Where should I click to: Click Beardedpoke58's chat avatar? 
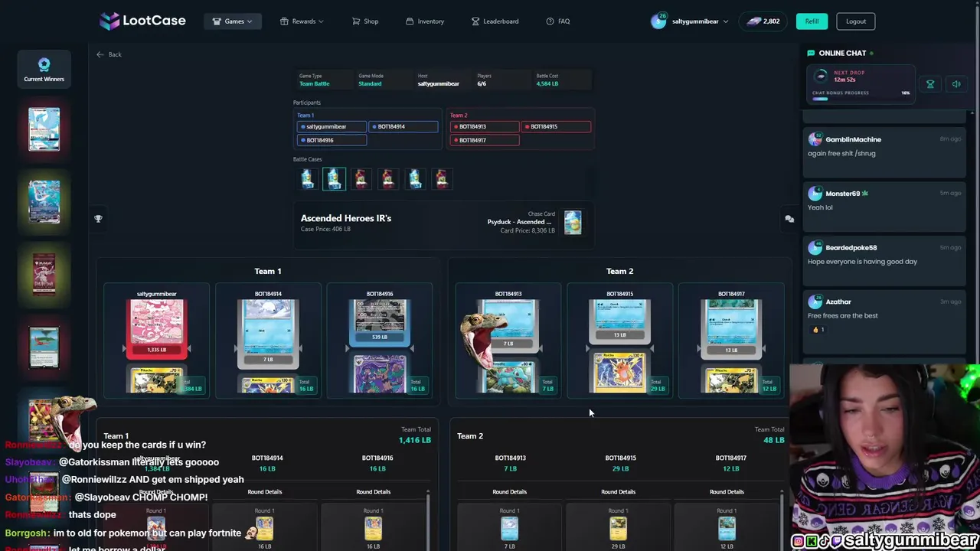point(815,248)
